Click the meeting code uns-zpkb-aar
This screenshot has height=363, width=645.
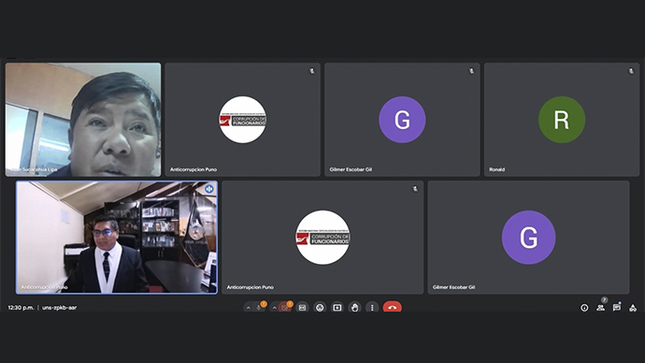pyautogui.click(x=59, y=307)
